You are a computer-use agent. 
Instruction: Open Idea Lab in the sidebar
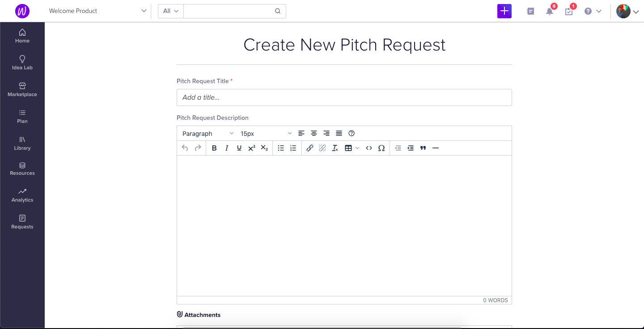tap(22, 63)
